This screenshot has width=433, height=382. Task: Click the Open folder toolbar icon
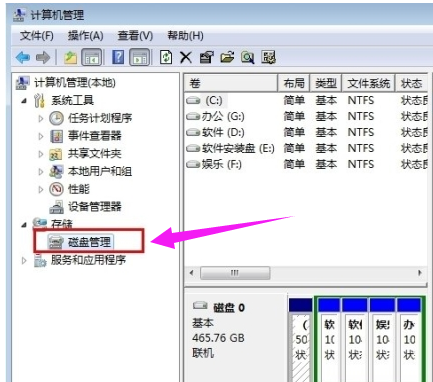pyautogui.click(x=227, y=57)
